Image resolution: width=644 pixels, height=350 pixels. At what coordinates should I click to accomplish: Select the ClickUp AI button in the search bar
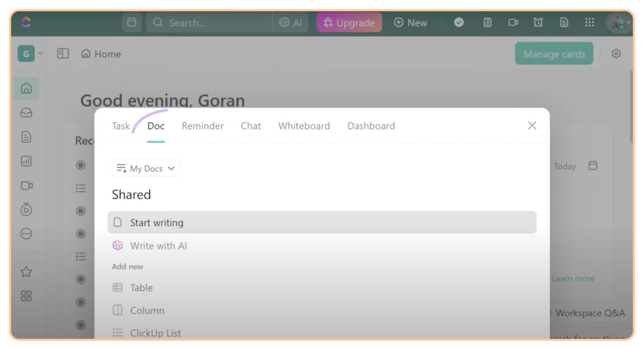[x=290, y=22]
